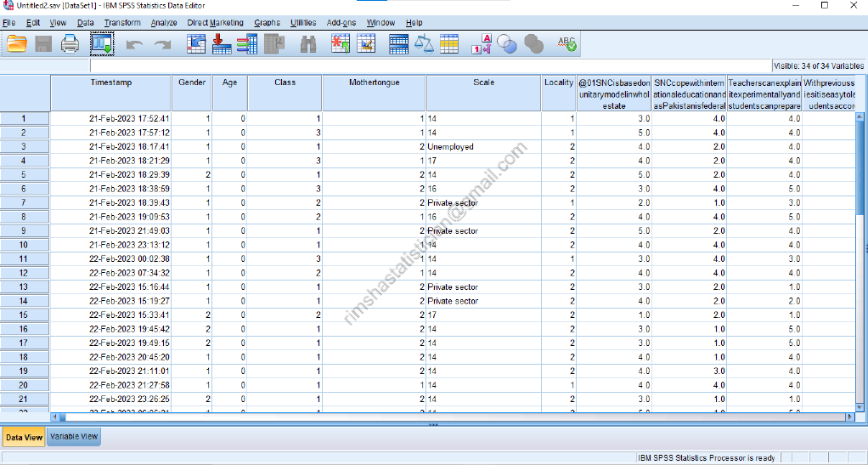Open the View menu
This screenshot has width=868, height=465.
coord(58,23)
